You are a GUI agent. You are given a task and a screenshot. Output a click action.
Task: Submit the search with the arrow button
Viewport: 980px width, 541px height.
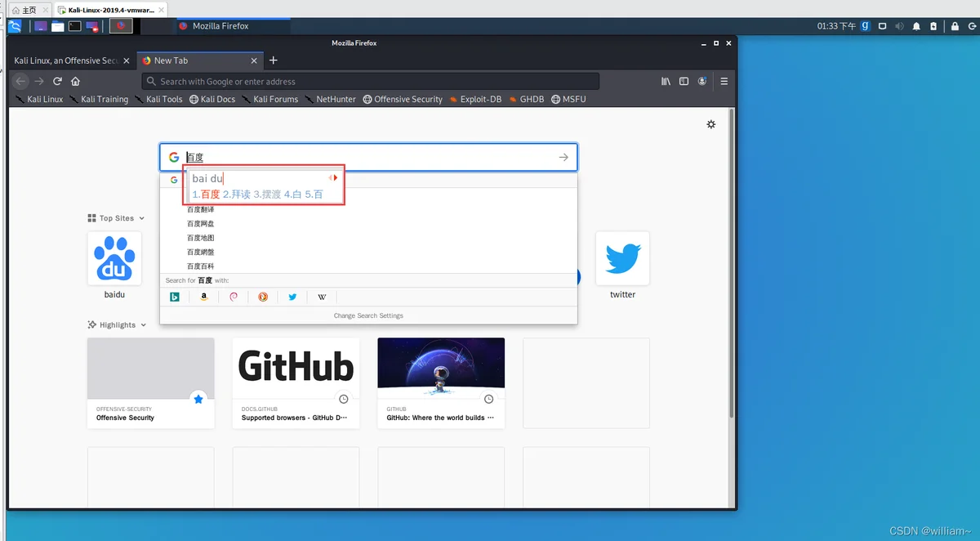[563, 157]
